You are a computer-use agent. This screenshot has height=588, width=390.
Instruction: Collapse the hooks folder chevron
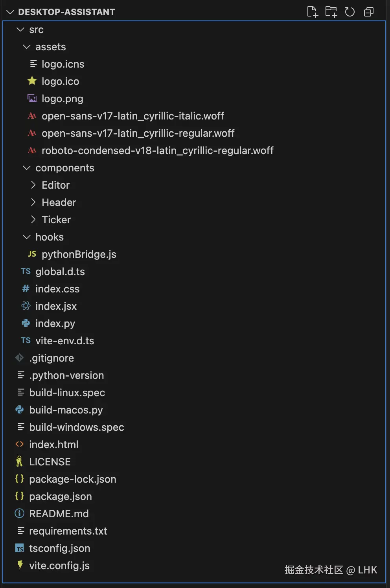click(27, 237)
